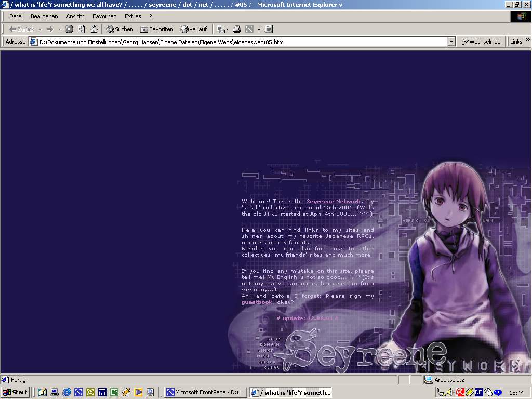
Task: Follow the Seyreene Network link in the text
Action: [x=334, y=201]
